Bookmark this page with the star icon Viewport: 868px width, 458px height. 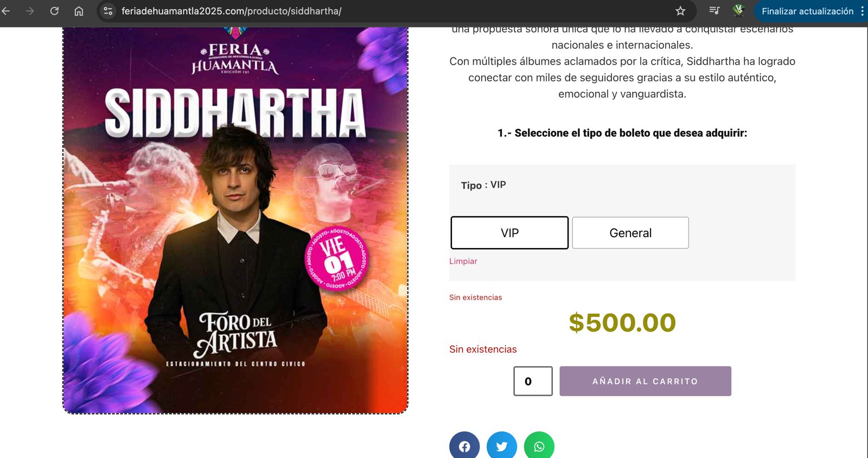(x=680, y=11)
